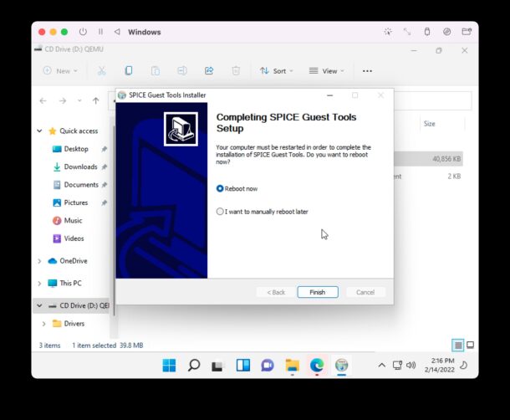Viewport: 510px width, 420px height.
Task: Open the drive image disc icon
Action: point(447,32)
